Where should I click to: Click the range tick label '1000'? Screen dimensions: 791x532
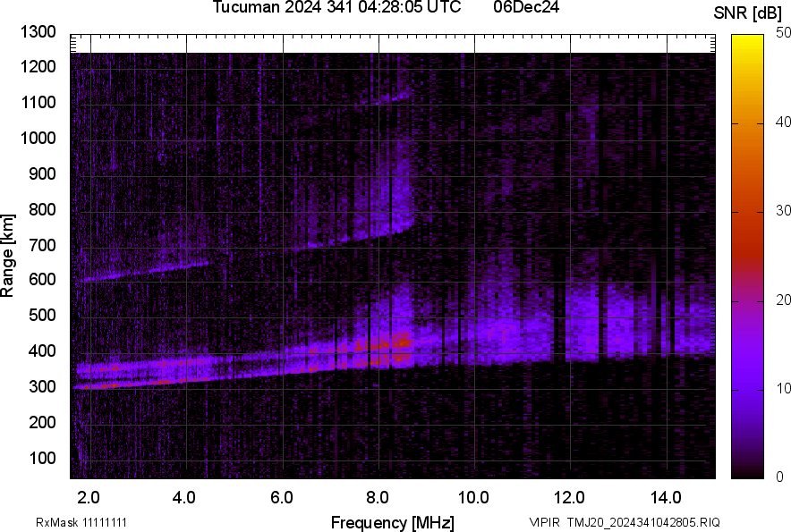coord(38,138)
